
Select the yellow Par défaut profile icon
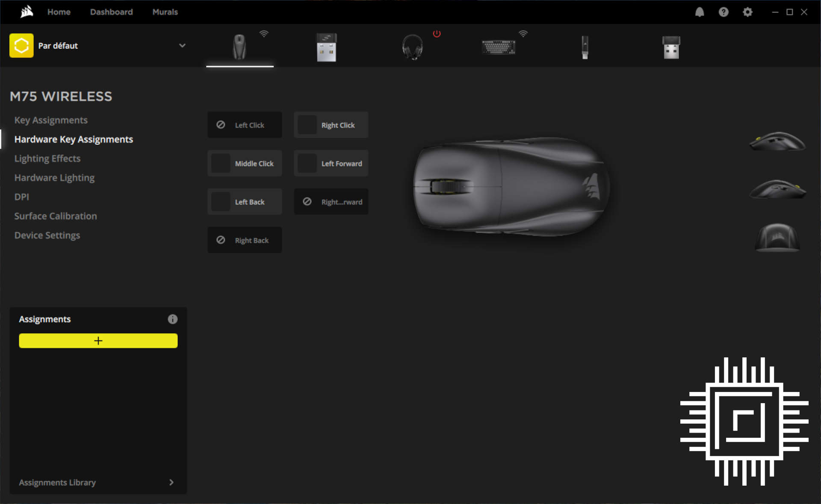tap(21, 45)
